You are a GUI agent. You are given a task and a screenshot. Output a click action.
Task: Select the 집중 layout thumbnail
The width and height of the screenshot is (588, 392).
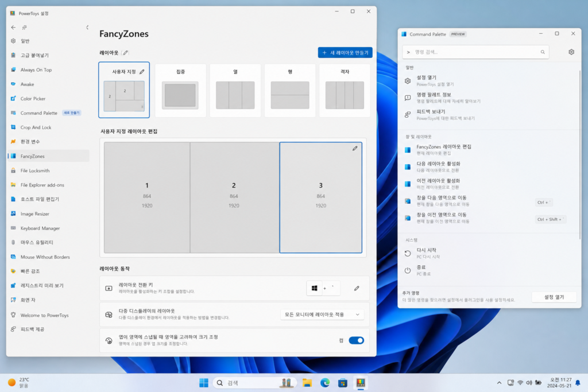180,90
